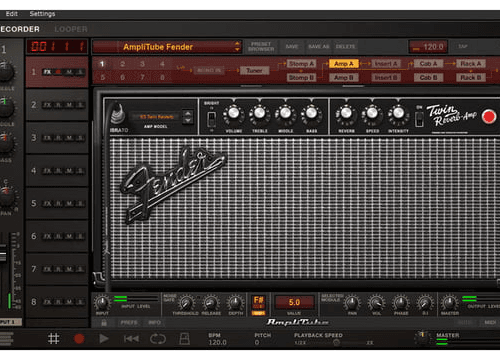Start playback with the play button

tap(104, 339)
